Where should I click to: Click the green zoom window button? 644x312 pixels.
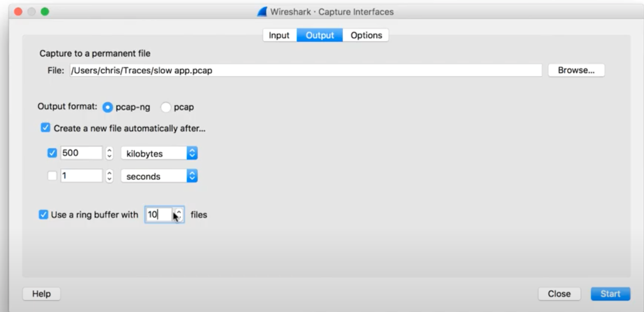(45, 11)
